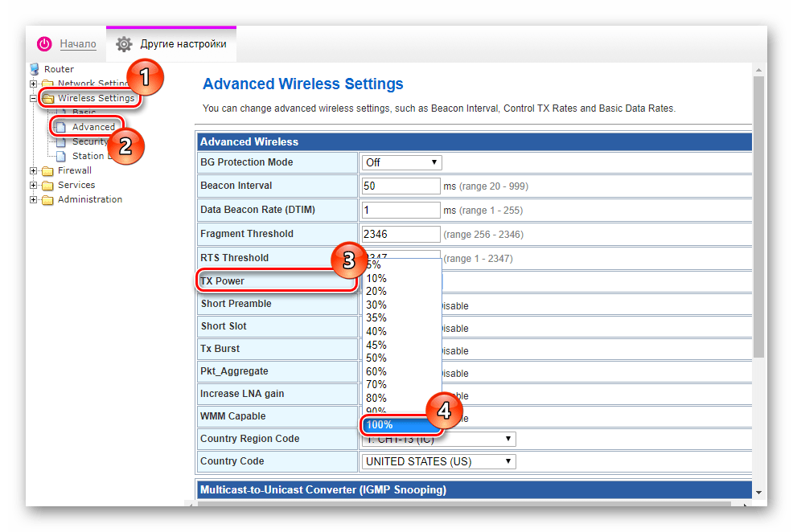Click the Station page icon in tree

[x=60, y=156]
